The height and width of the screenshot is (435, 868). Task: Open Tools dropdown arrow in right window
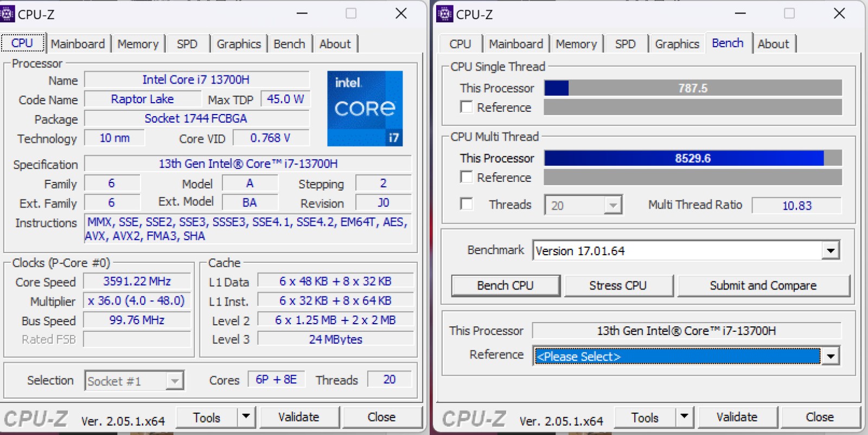685,417
